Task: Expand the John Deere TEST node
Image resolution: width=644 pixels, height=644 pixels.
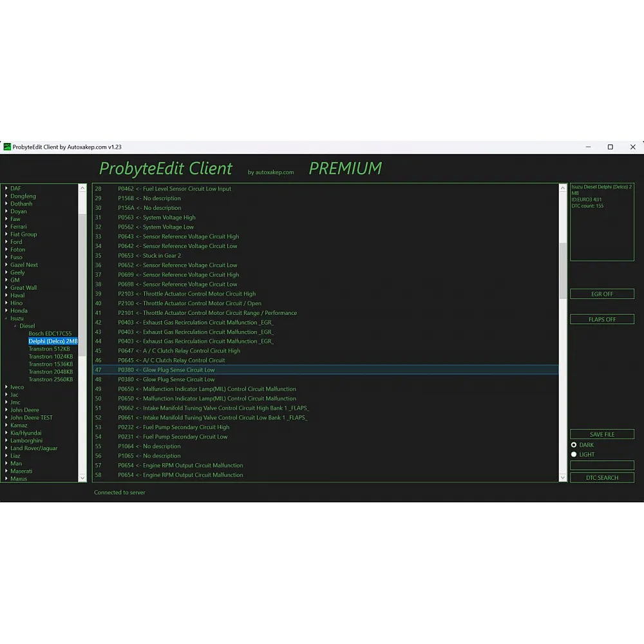Action: [x=6, y=417]
